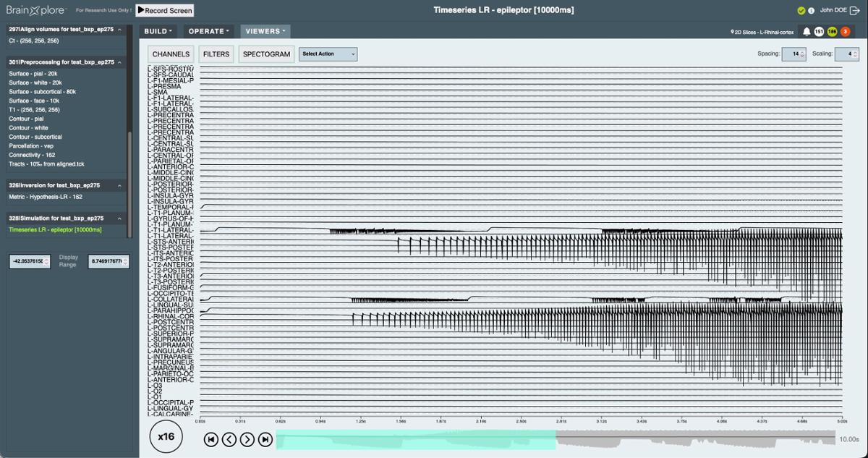The width and height of the screenshot is (868, 458).
Task: Select Surface - subcortical - 80k
Action: 42,92
